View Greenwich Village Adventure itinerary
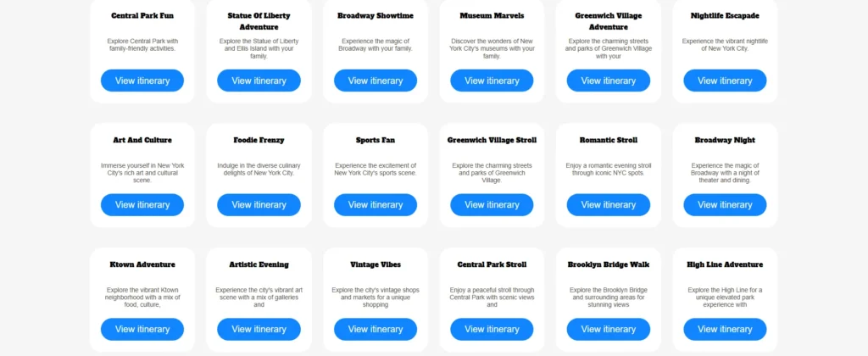Viewport: 868px width, 356px height. click(608, 81)
